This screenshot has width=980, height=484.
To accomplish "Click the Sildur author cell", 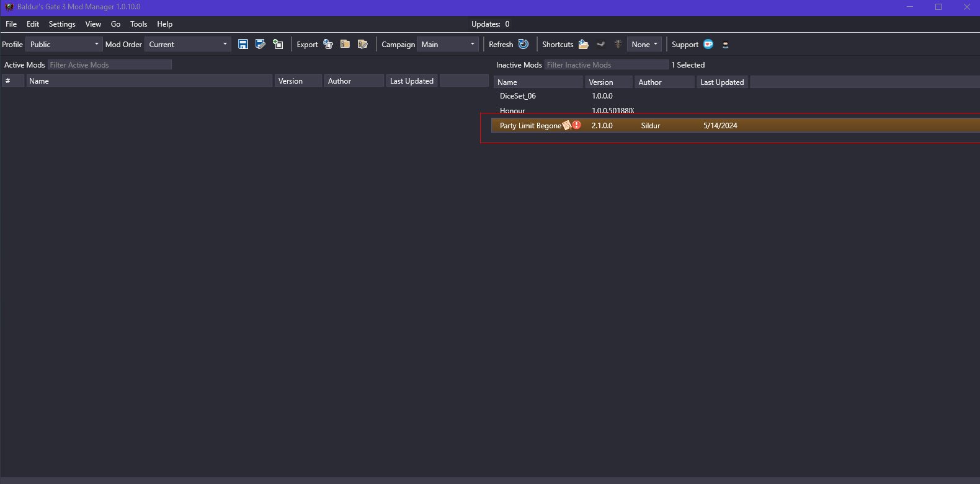I will click(651, 126).
